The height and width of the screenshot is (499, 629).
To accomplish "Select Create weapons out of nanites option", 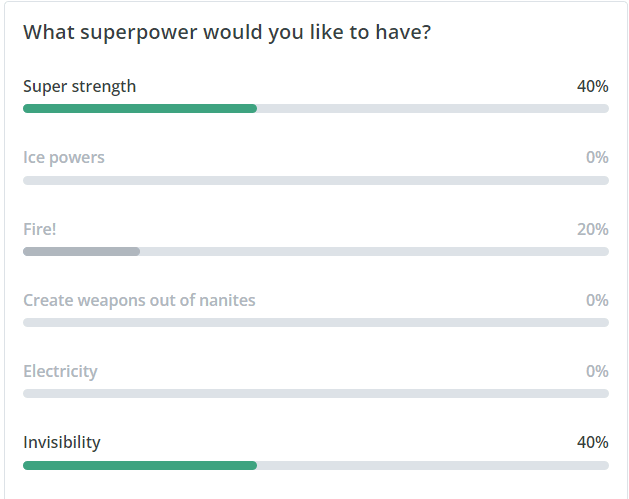I will [x=139, y=300].
